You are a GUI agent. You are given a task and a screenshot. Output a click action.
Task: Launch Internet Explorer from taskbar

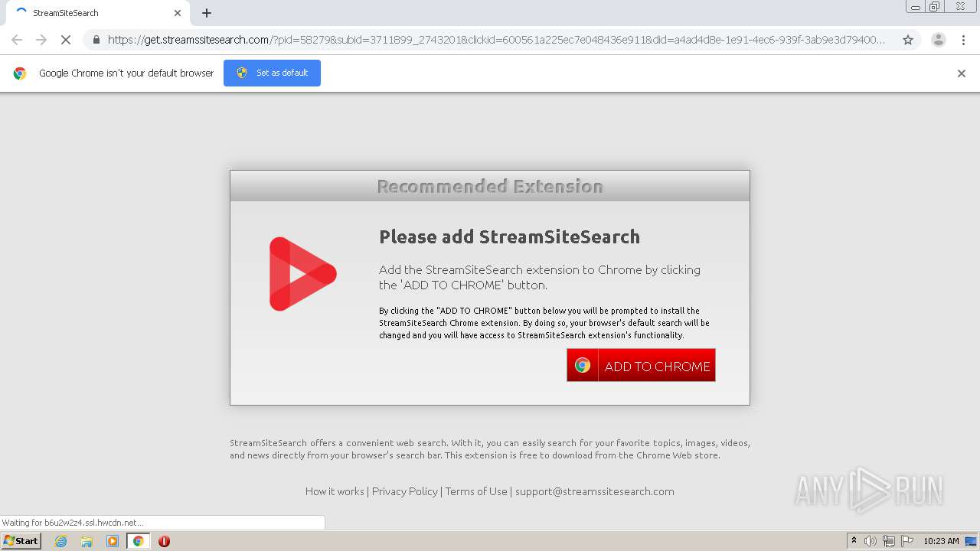pyautogui.click(x=61, y=541)
